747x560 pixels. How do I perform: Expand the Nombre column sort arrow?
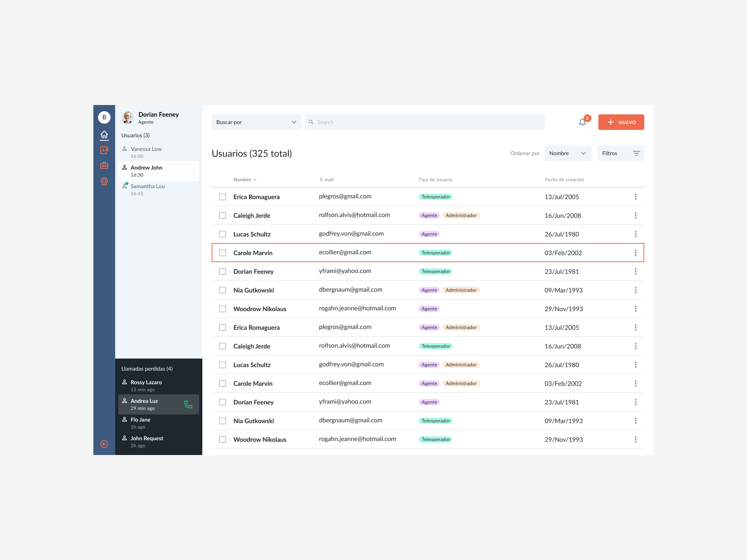[x=254, y=179]
